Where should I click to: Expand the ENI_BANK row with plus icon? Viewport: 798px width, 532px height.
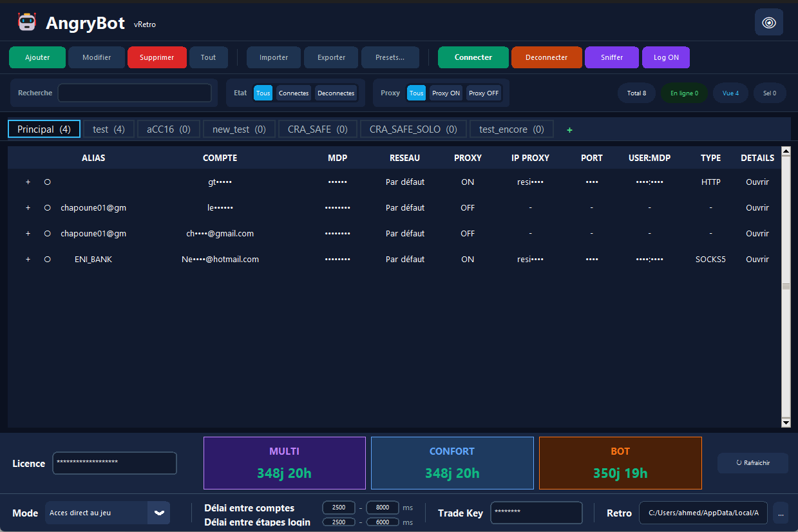(x=28, y=260)
